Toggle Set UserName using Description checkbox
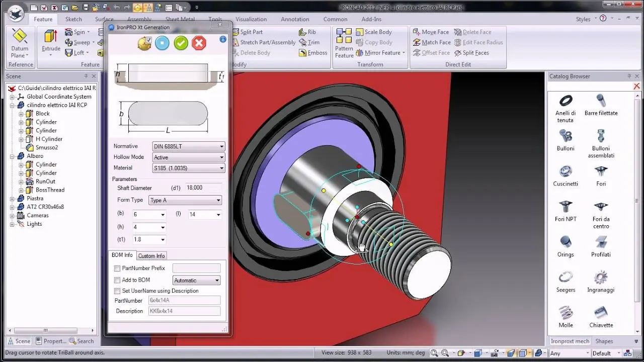Viewport: 644px width, 362px height. pos(117,291)
